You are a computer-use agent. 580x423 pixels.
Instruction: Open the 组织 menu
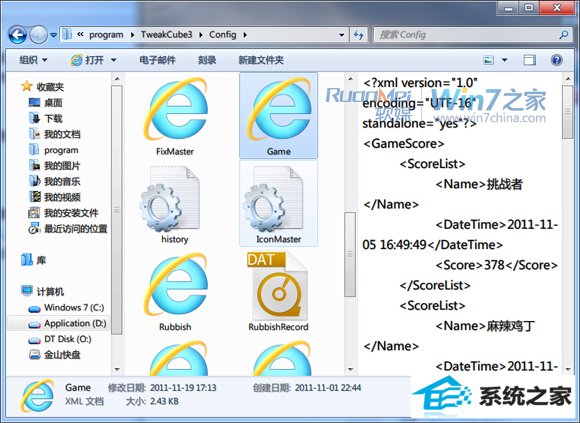33,60
